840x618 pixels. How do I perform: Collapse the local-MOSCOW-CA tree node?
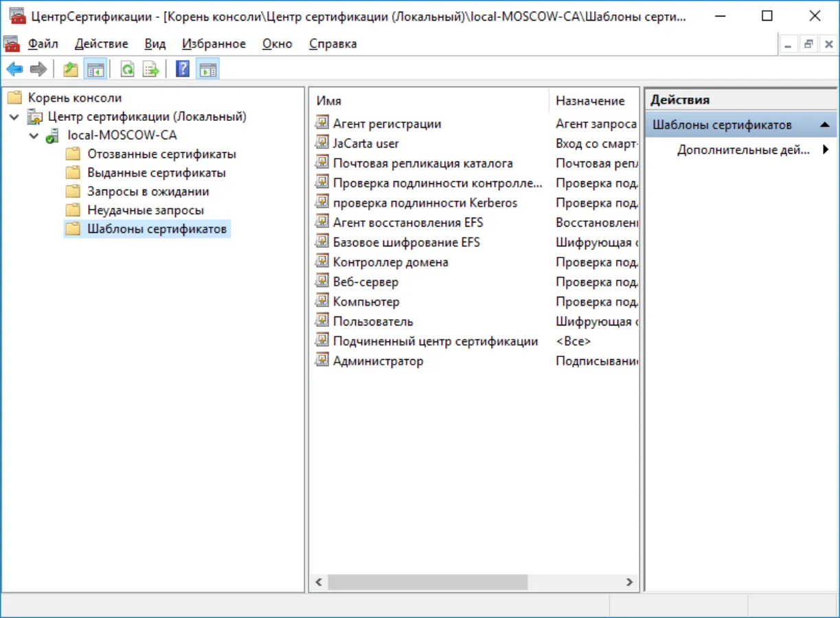34,135
